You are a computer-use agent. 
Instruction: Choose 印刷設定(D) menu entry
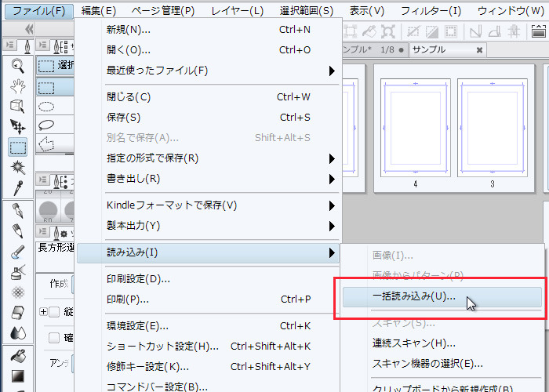tap(208, 279)
